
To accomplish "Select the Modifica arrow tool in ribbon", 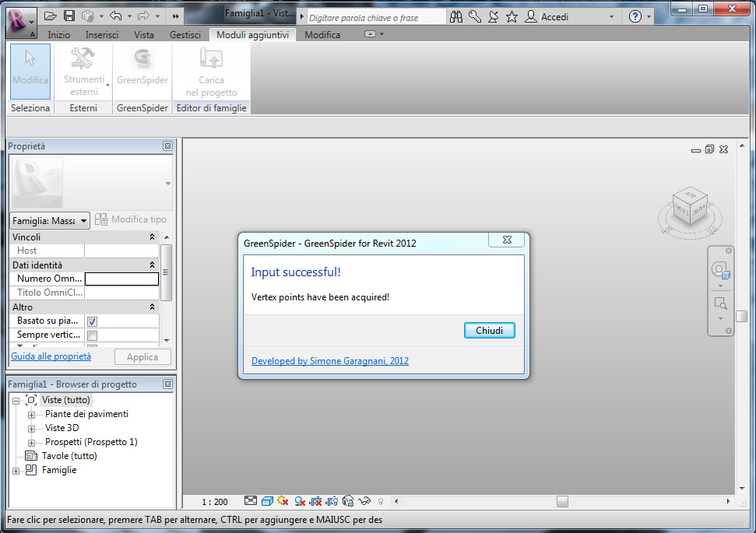I will pos(30,72).
